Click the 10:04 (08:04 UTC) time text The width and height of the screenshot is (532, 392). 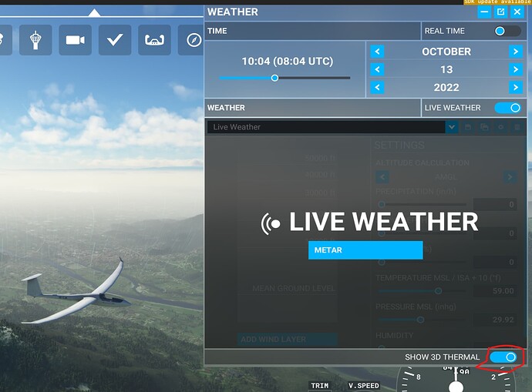(x=288, y=62)
